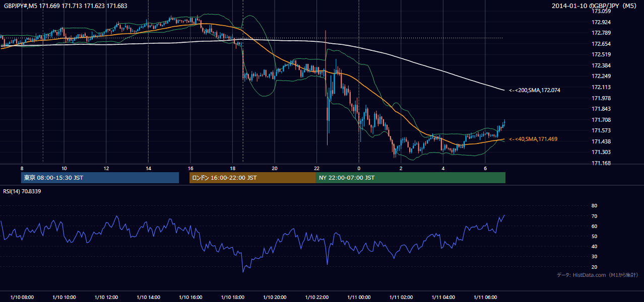Viewport: 644px width, 302px height.
Task: Click price axis value 172.384
Action: [x=601, y=65]
